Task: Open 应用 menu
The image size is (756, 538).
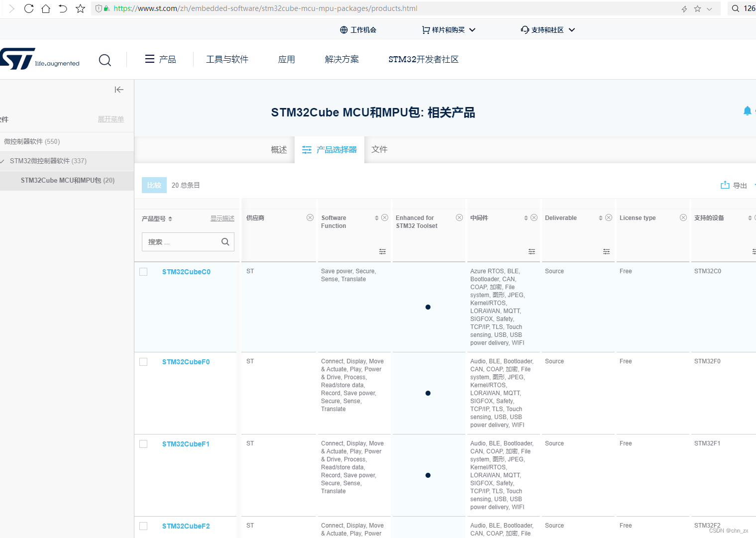Action: (x=287, y=59)
